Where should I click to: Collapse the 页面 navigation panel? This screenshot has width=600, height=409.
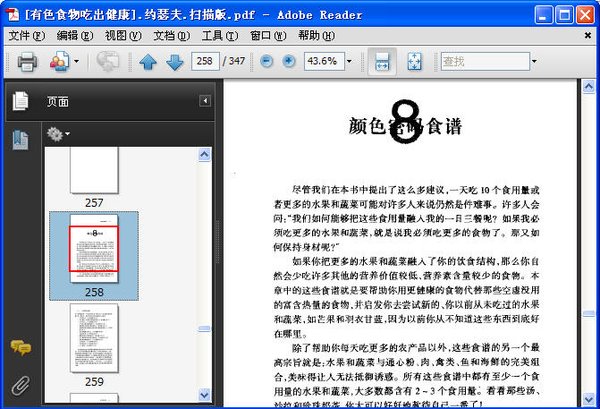tap(205, 101)
